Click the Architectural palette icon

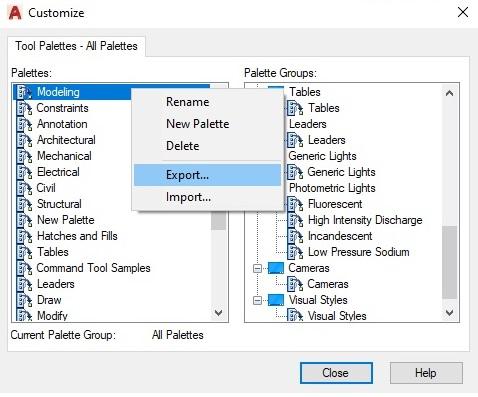click(24, 140)
